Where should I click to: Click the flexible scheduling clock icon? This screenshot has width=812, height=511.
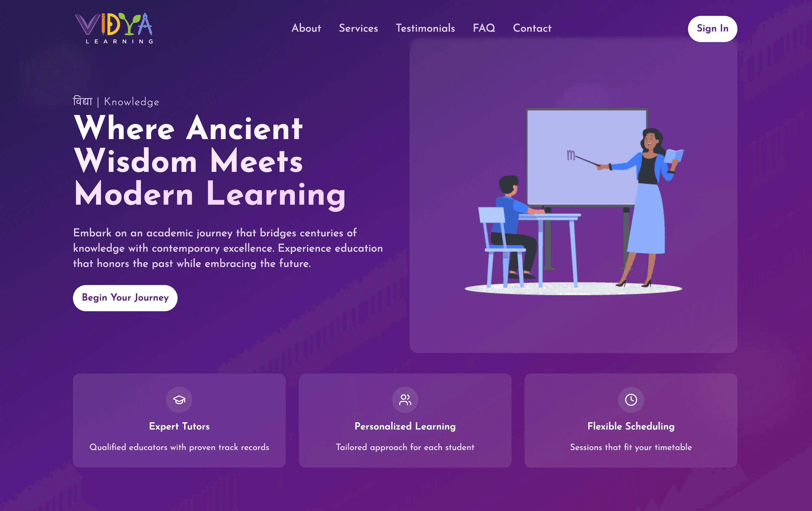point(631,400)
